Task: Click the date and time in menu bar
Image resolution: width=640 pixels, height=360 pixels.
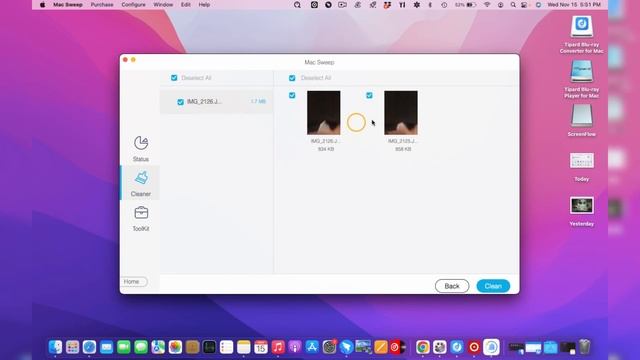Action: pos(574,5)
